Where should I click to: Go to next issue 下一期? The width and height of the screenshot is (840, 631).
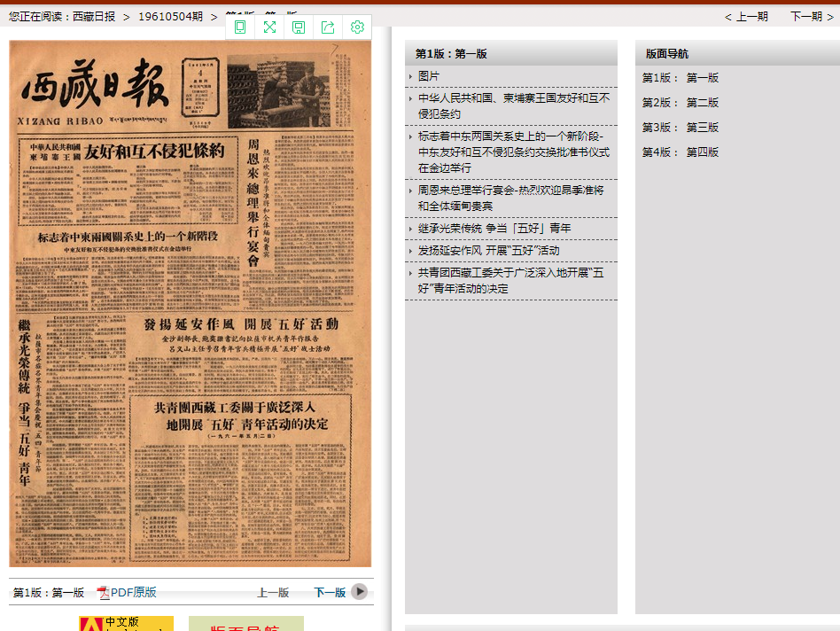(x=813, y=17)
